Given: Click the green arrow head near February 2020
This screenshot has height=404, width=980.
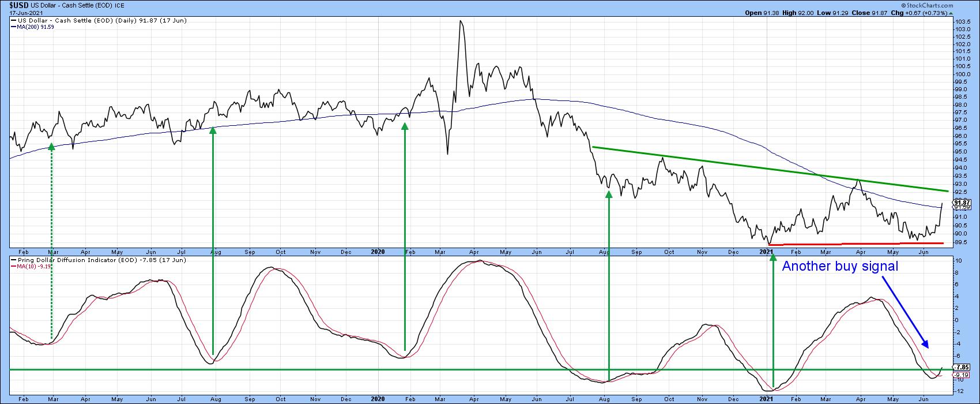Looking at the screenshot, I should [x=404, y=125].
